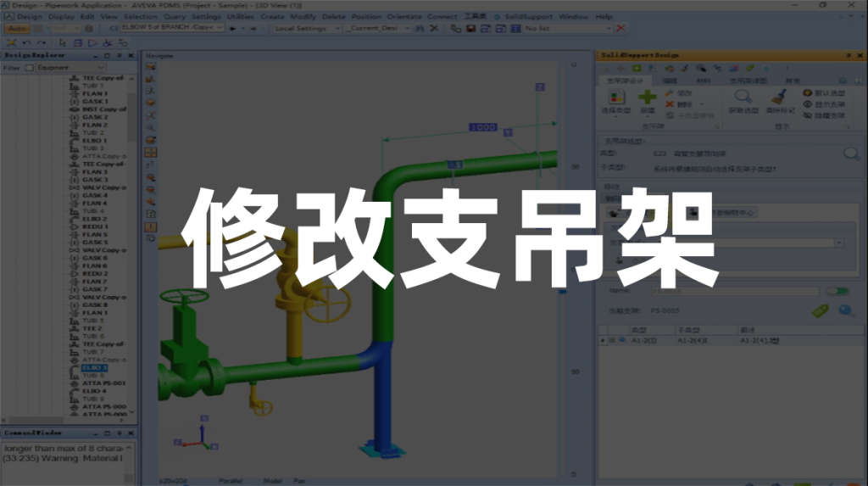This screenshot has width=868, height=486.
Task: Click the settings gear in SolidSupport ribbon
Action: 843,81
